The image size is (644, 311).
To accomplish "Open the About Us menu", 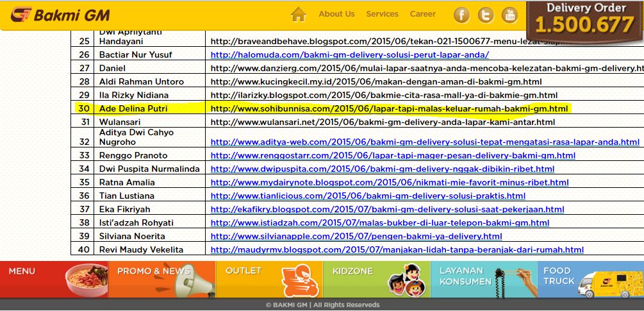I will tap(336, 14).
